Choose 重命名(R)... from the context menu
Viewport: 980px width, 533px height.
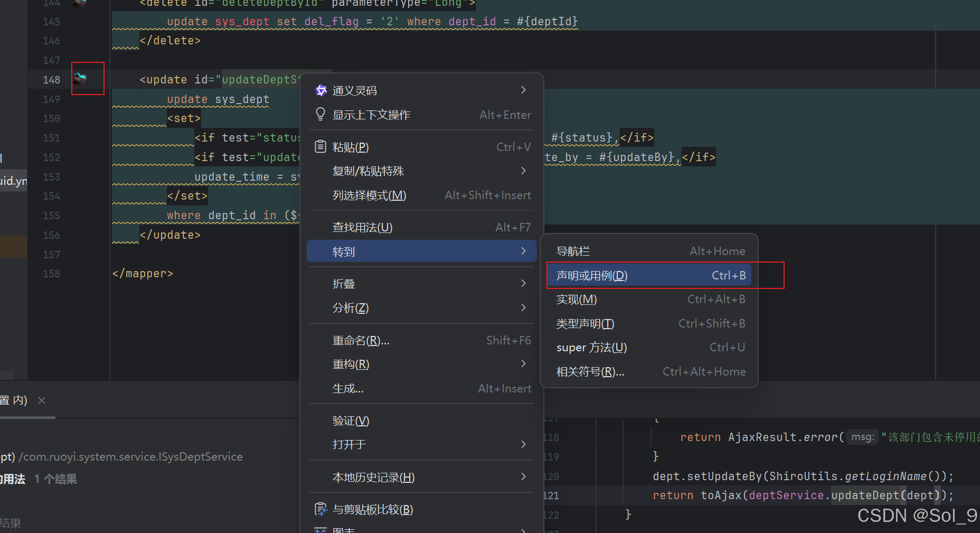click(361, 340)
